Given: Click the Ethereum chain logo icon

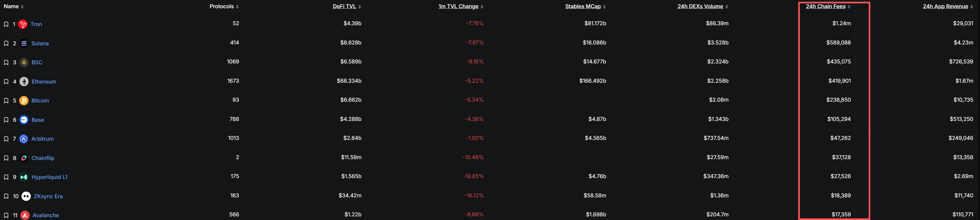Looking at the screenshot, I should (x=23, y=82).
